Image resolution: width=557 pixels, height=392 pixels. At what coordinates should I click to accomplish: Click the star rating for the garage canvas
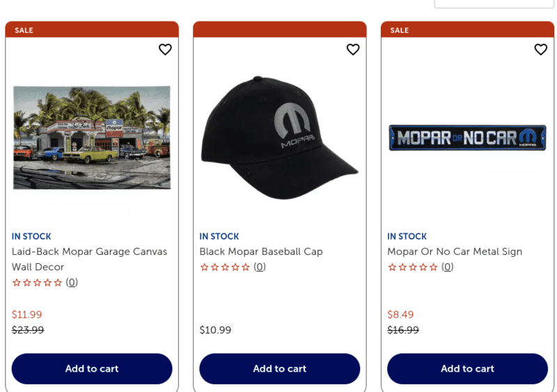click(38, 283)
